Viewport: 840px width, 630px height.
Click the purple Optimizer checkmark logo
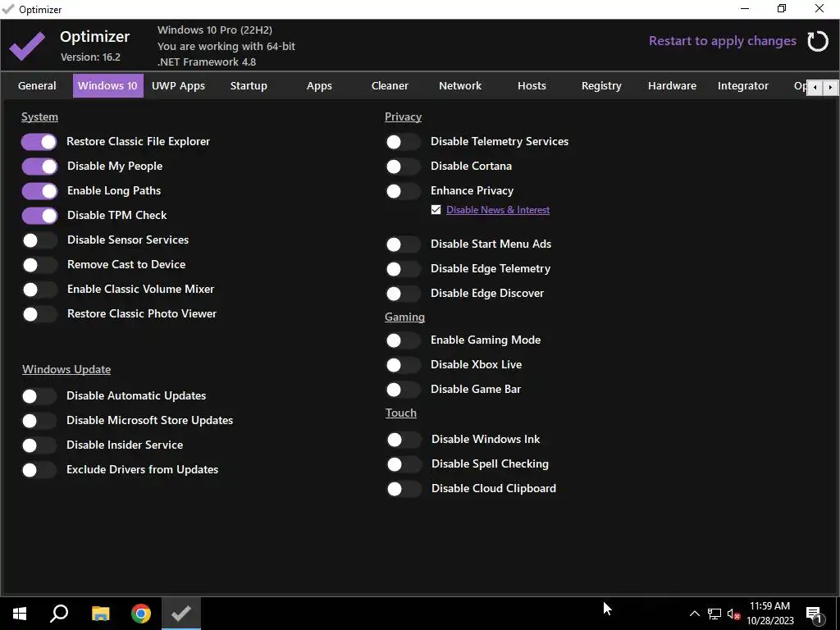(x=27, y=46)
